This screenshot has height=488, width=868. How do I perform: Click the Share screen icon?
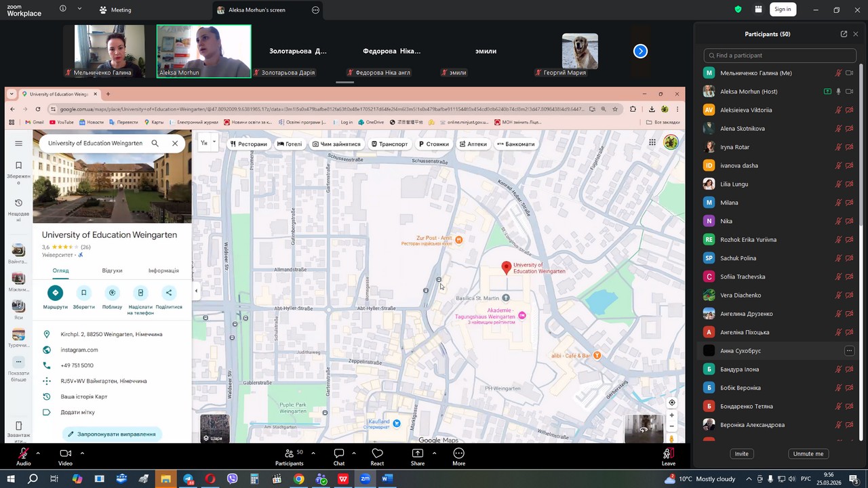click(418, 454)
